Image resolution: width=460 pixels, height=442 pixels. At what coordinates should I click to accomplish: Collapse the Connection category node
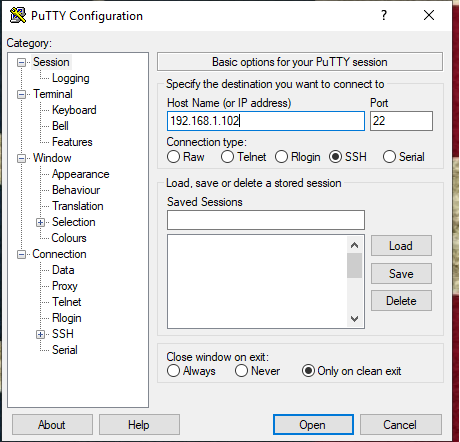[21, 254]
